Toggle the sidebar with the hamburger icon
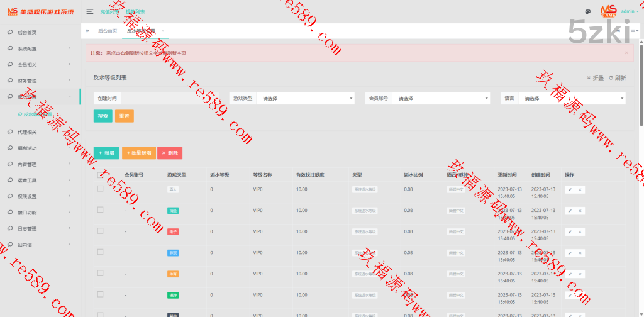 click(90, 11)
